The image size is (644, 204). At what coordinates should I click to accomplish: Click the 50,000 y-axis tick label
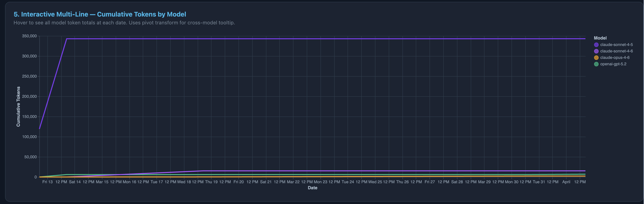point(30,157)
